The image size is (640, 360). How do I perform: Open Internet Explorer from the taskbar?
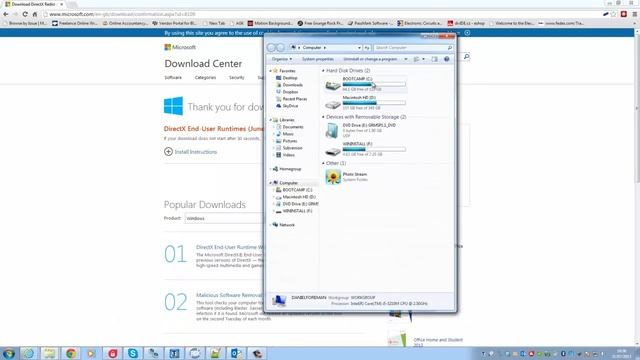[x=29, y=353]
